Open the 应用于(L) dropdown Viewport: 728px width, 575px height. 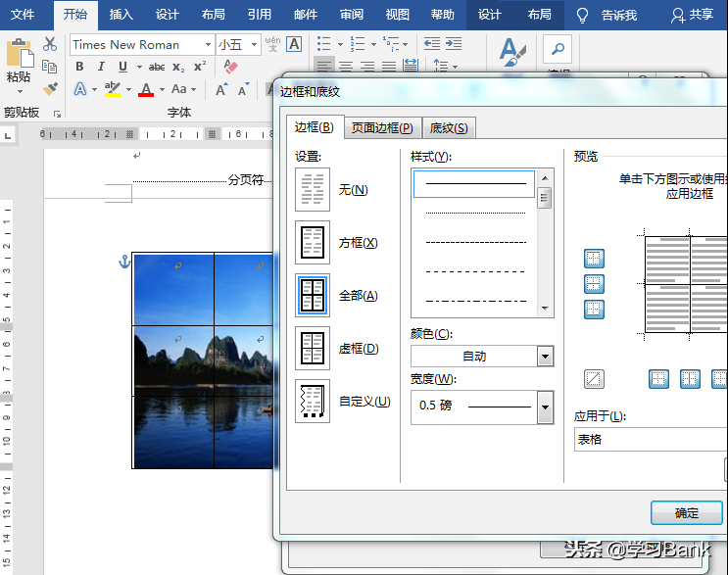[651, 440]
